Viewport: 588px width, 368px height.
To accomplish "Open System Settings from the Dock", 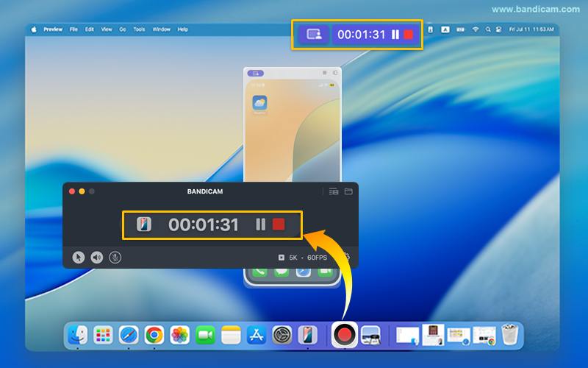I will pyautogui.click(x=282, y=335).
